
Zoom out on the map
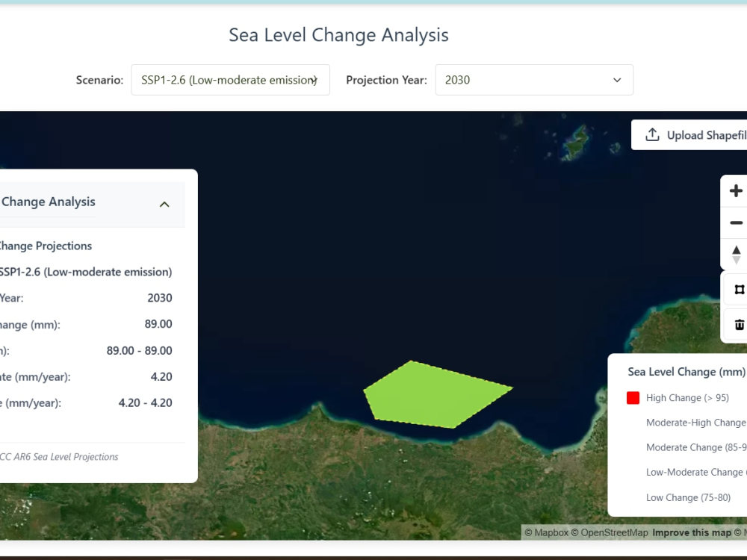(736, 223)
